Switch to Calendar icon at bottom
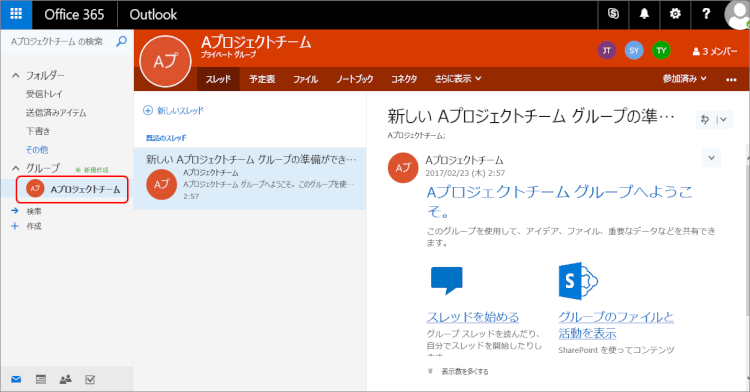 [41, 380]
